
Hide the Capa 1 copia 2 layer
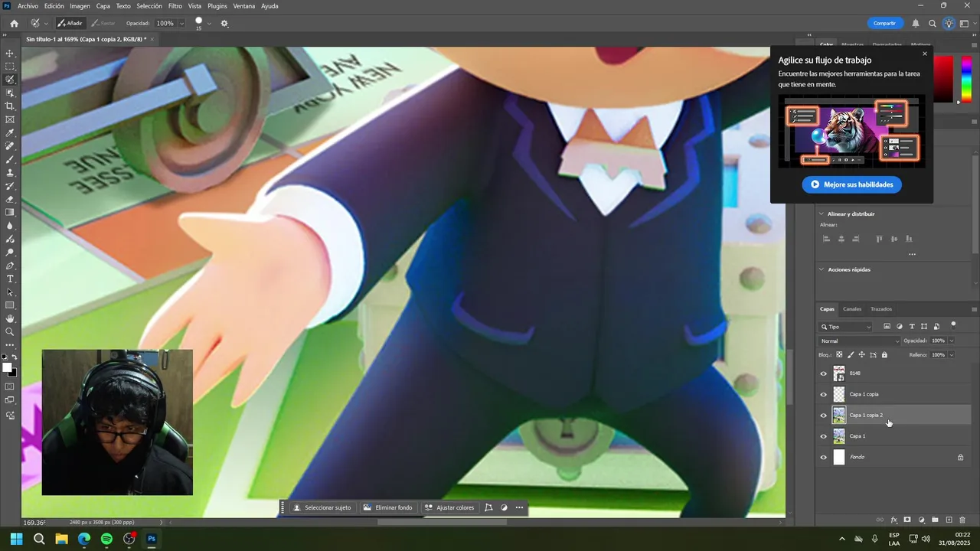click(x=824, y=416)
